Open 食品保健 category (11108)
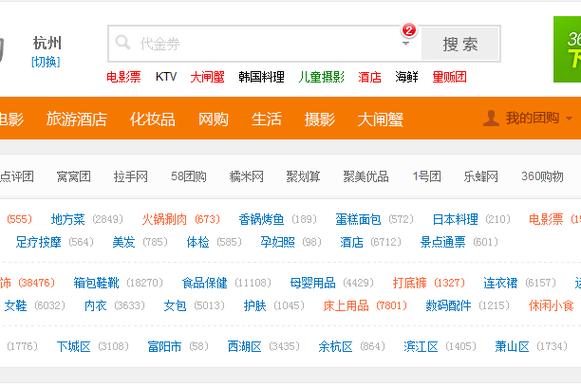The height and width of the screenshot is (387, 581). 205,283
